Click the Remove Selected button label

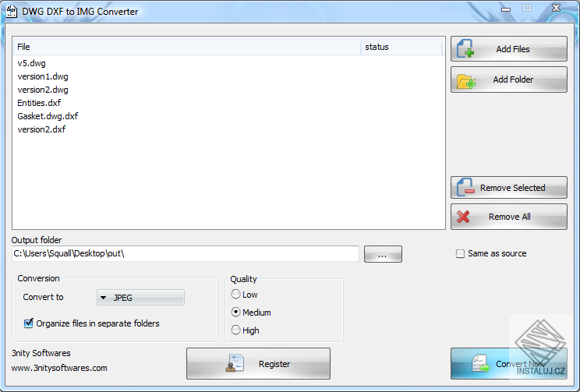pyautogui.click(x=513, y=188)
